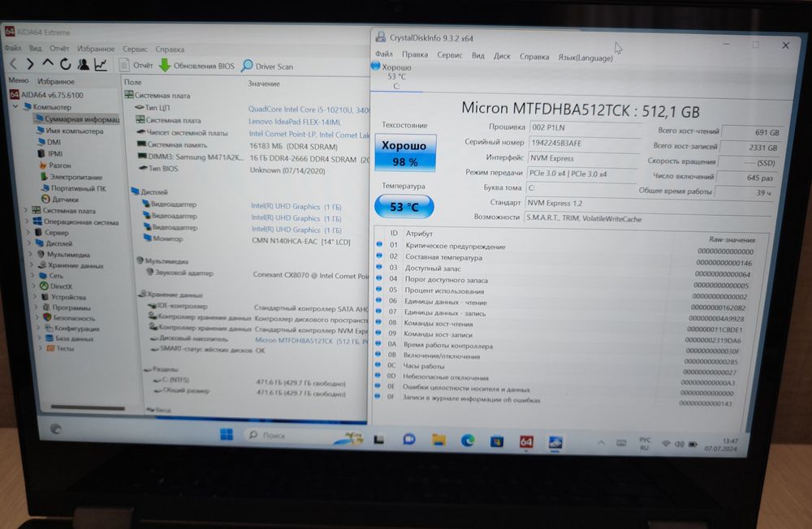Expand the Системная плата tree node
This screenshot has width=812, height=529.
26,210
